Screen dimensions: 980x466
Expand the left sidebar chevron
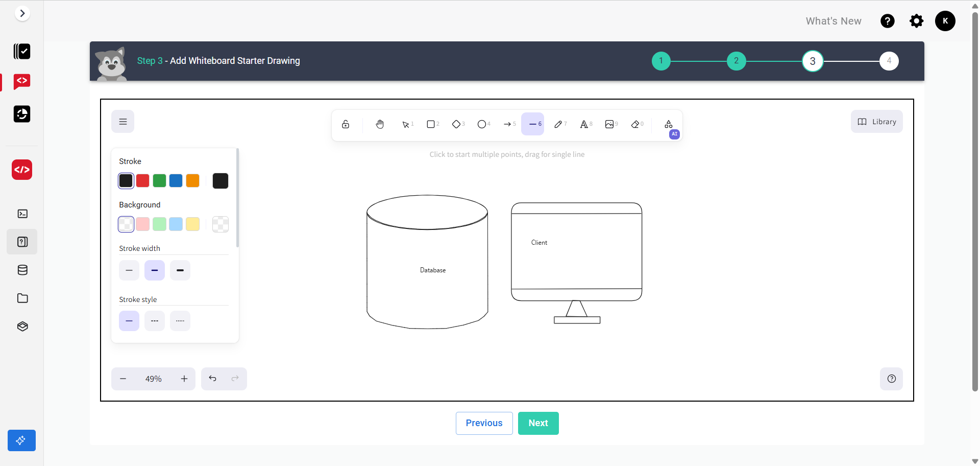click(x=22, y=13)
